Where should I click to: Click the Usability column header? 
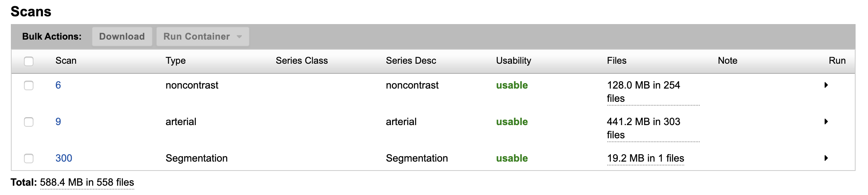click(514, 61)
